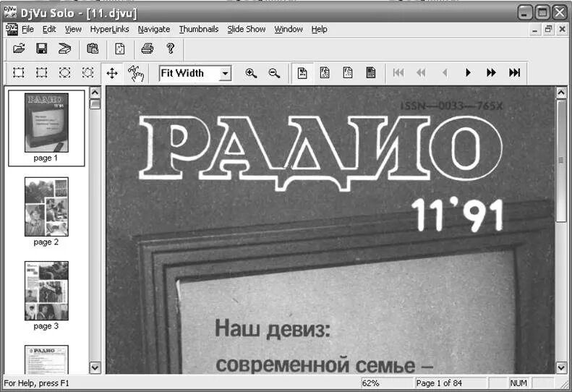Click the Zoom In magnifier
The height and width of the screenshot is (392, 572).
[x=251, y=73]
